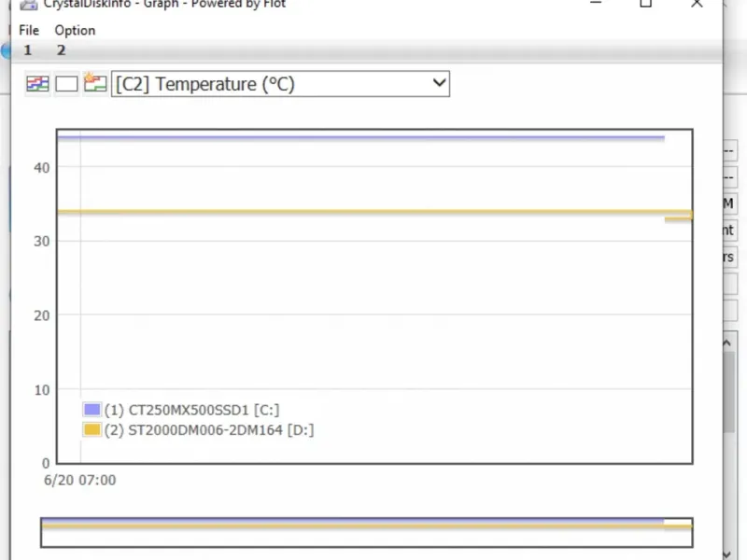Click the blank graph icon in the toolbar
The height and width of the screenshot is (560, 747).
[66, 84]
